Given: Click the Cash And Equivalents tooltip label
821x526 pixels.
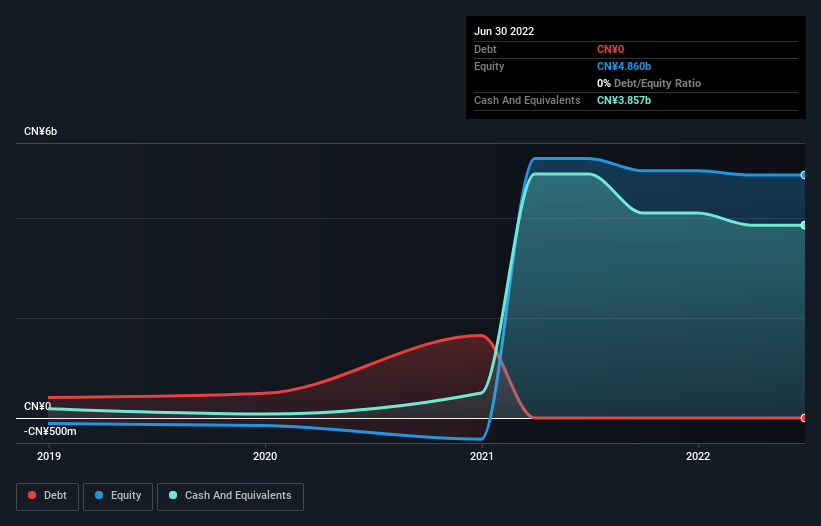Looking at the screenshot, I should click(x=527, y=100).
